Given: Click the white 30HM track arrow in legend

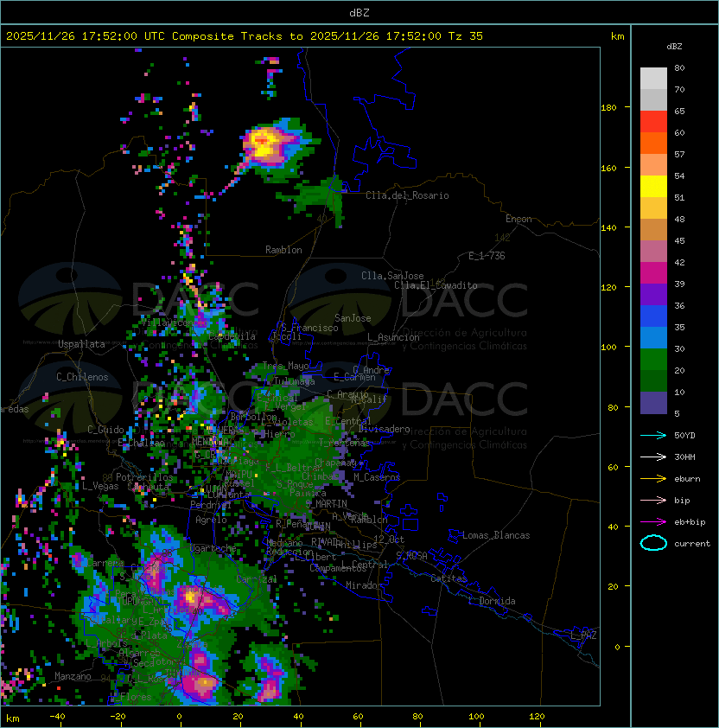Looking at the screenshot, I should point(653,457).
